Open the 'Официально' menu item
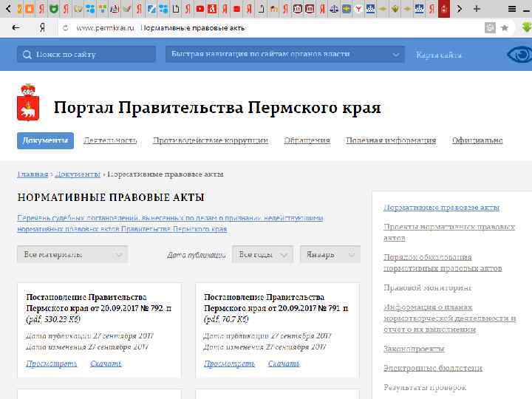Image resolution: width=532 pixels, height=399 pixels. [477, 140]
